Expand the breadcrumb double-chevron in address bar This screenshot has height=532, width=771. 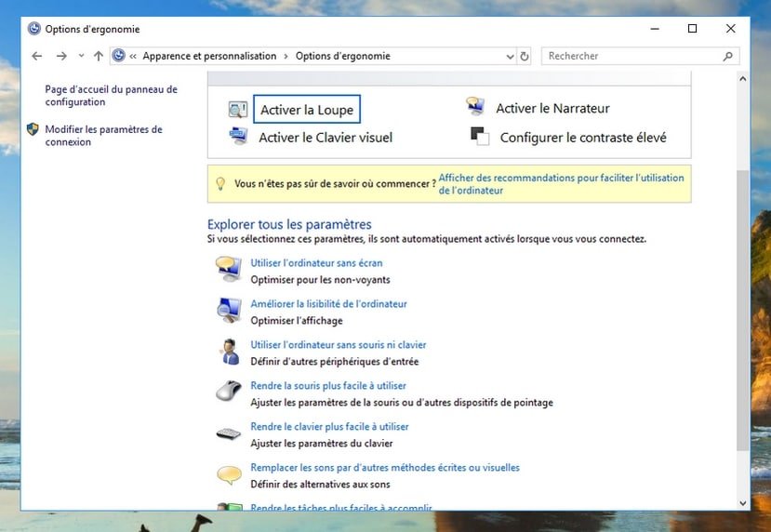133,56
